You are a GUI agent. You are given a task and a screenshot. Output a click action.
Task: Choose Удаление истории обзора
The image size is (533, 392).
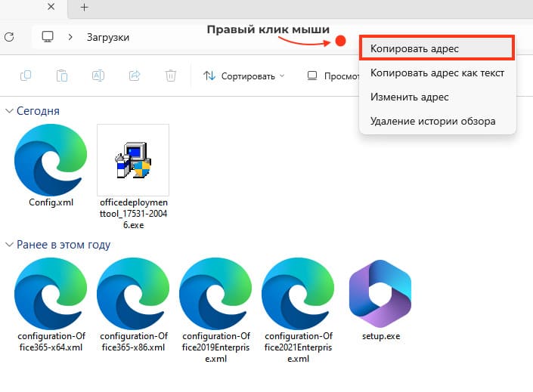pyautogui.click(x=437, y=121)
